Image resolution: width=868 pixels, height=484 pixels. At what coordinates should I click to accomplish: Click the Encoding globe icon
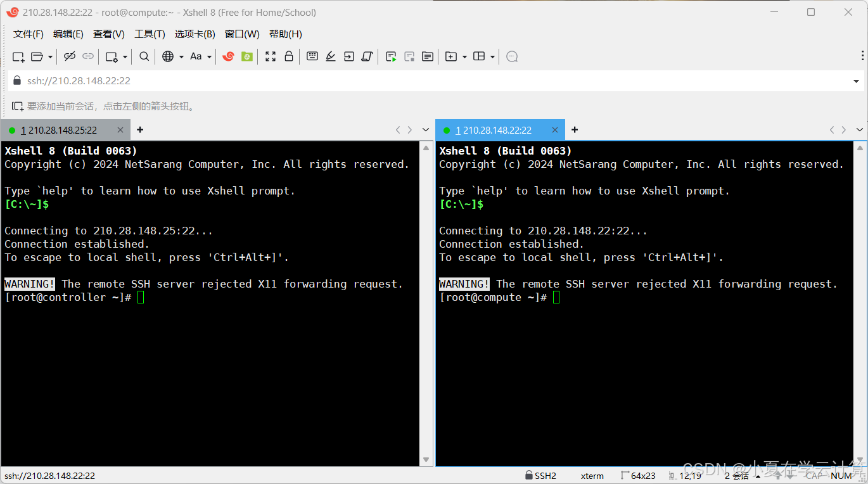point(168,56)
